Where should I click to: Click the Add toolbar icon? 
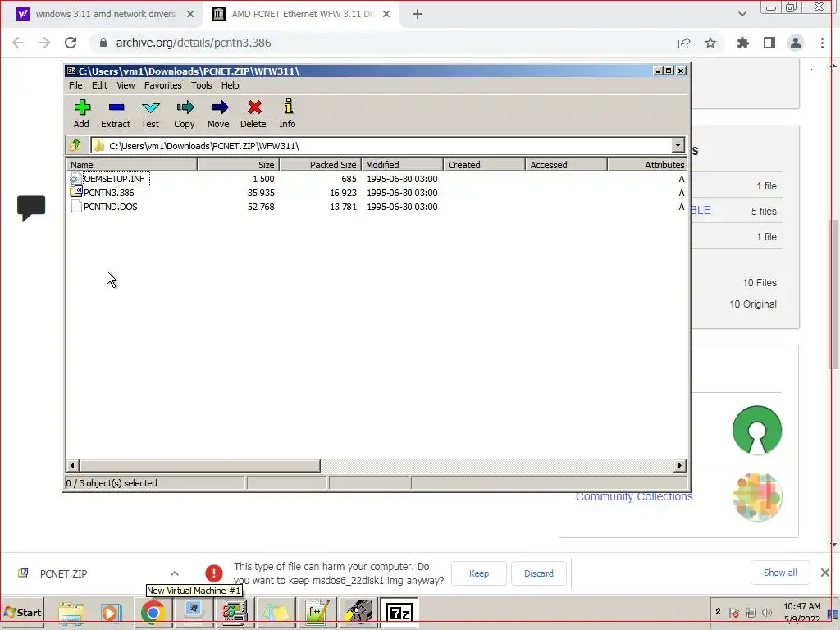[81, 107]
